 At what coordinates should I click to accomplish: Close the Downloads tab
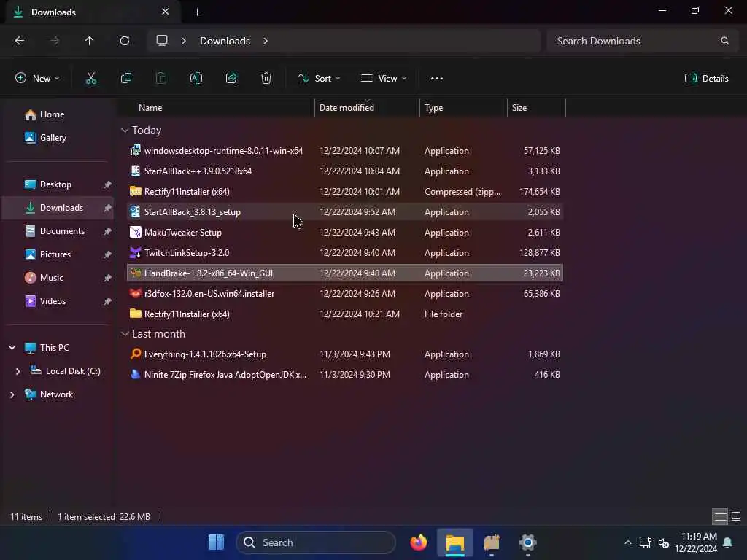point(166,12)
